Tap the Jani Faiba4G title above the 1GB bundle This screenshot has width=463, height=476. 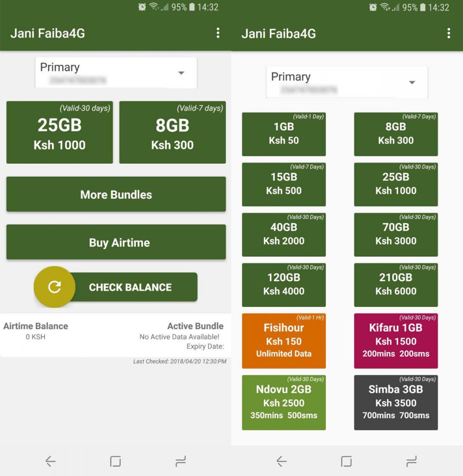click(x=279, y=33)
